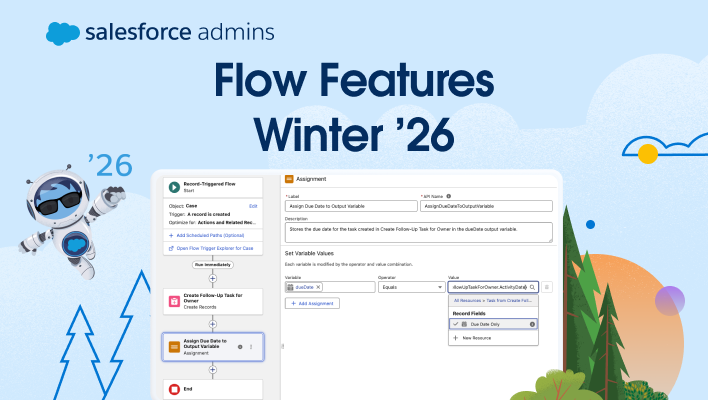Image resolution: width=708 pixels, height=400 pixels.
Task: Click "Actions and Related Rec..." optimize text
Action: tap(227, 223)
